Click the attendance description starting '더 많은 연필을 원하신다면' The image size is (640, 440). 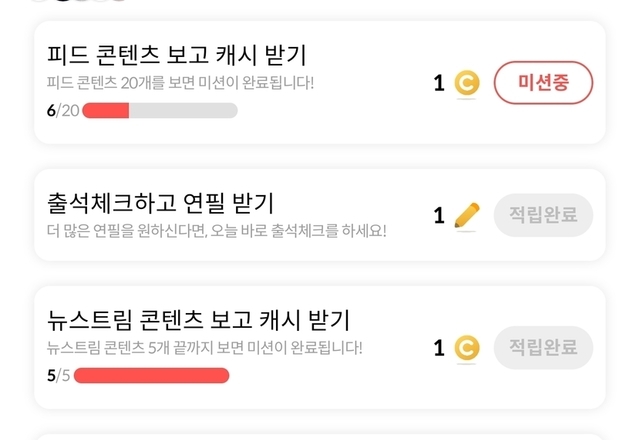216,231
